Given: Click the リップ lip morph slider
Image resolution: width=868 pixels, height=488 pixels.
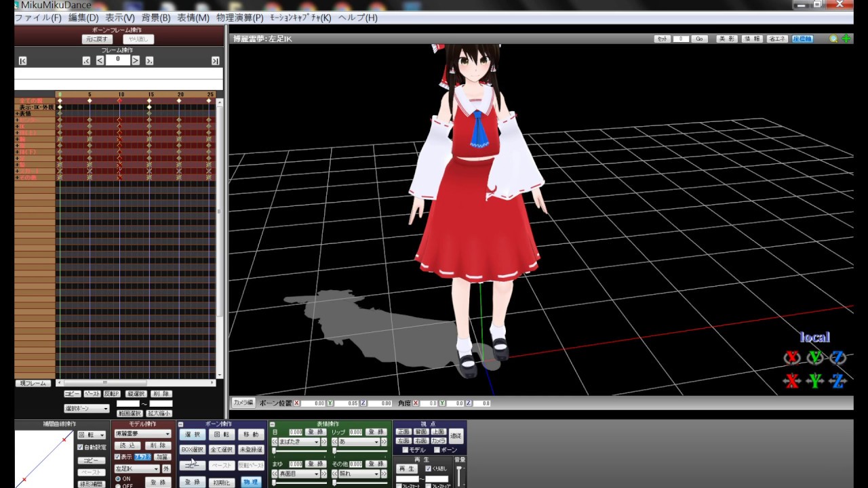Looking at the screenshot, I should pos(359,451).
